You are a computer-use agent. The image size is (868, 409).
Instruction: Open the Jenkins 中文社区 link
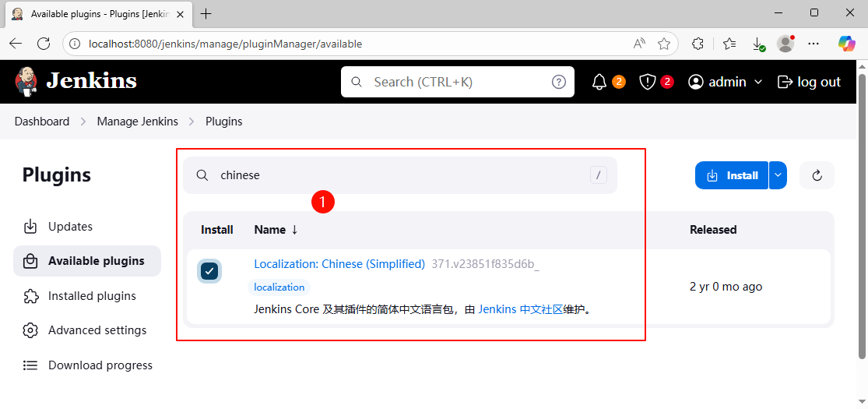pos(520,309)
